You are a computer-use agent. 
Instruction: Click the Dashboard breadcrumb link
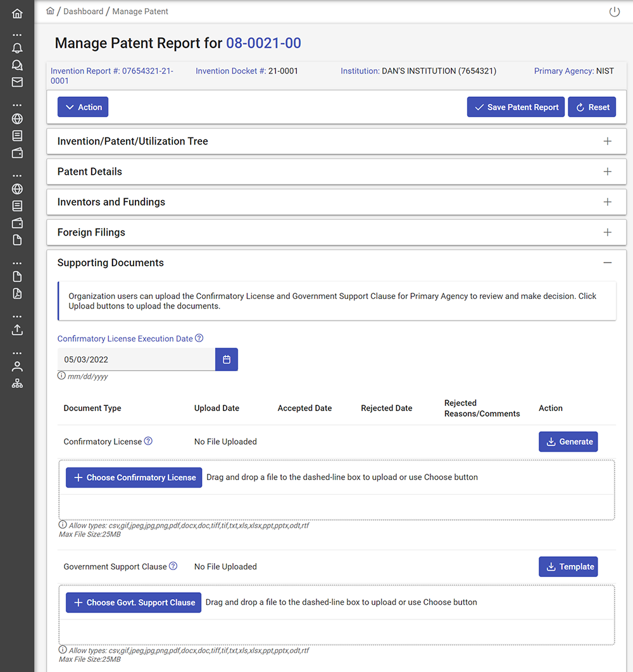coord(84,11)
